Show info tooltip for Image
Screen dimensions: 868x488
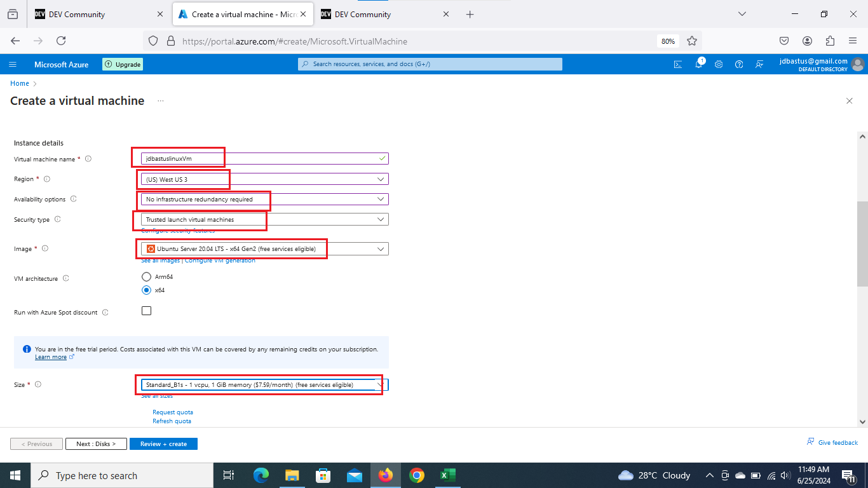45,248
